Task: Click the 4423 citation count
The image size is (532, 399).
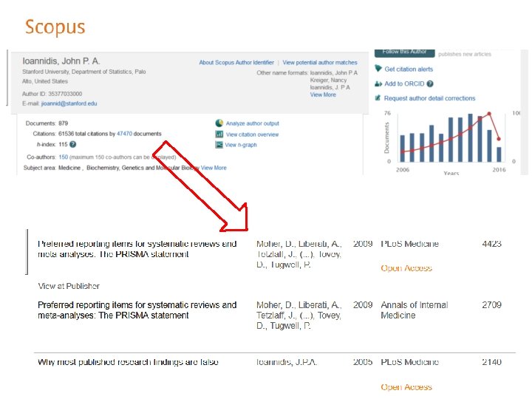Action: [x=491, y=244]
